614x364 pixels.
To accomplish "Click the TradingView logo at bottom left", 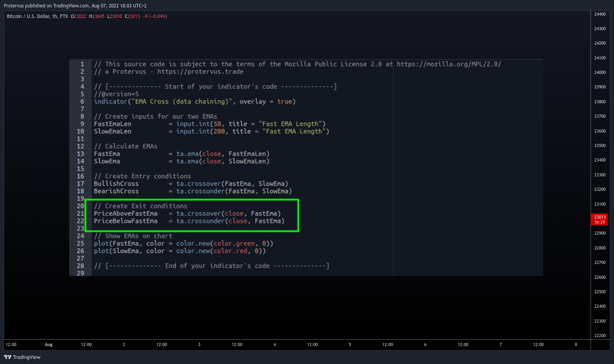I will 22,357.
